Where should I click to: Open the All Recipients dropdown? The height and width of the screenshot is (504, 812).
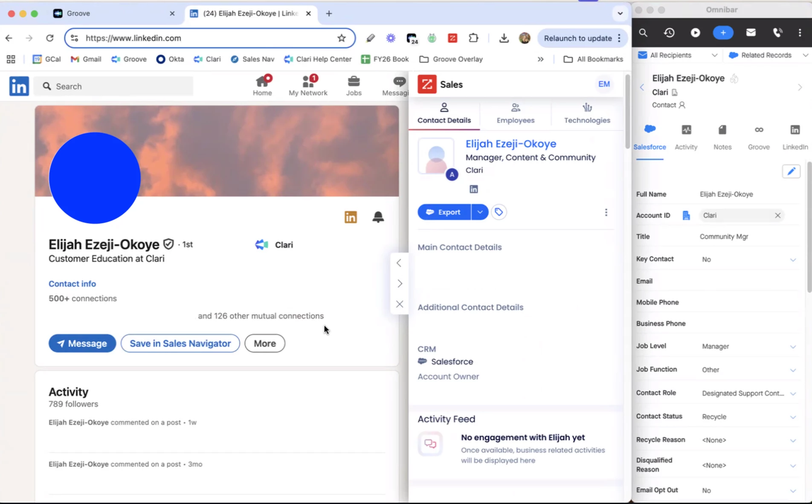click(x=678, y=55)
